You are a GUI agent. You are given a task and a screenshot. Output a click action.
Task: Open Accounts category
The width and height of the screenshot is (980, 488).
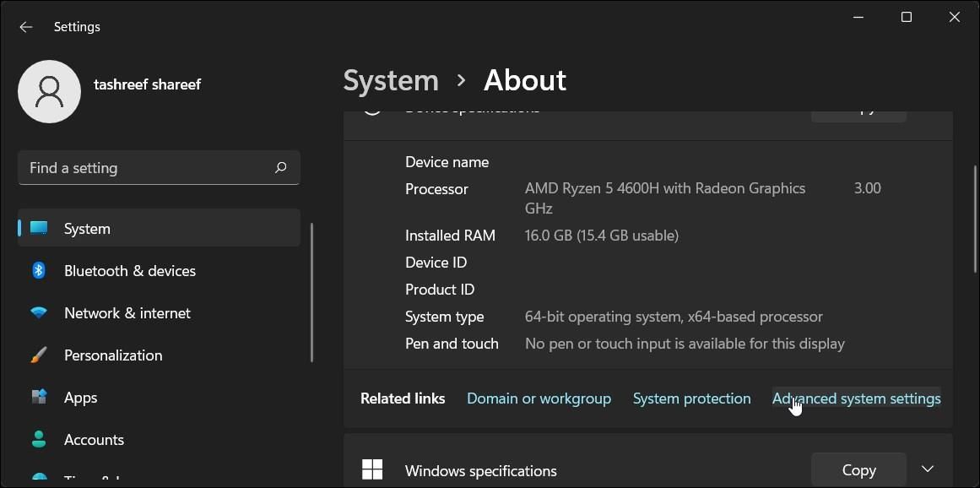[x=160, y=439]
